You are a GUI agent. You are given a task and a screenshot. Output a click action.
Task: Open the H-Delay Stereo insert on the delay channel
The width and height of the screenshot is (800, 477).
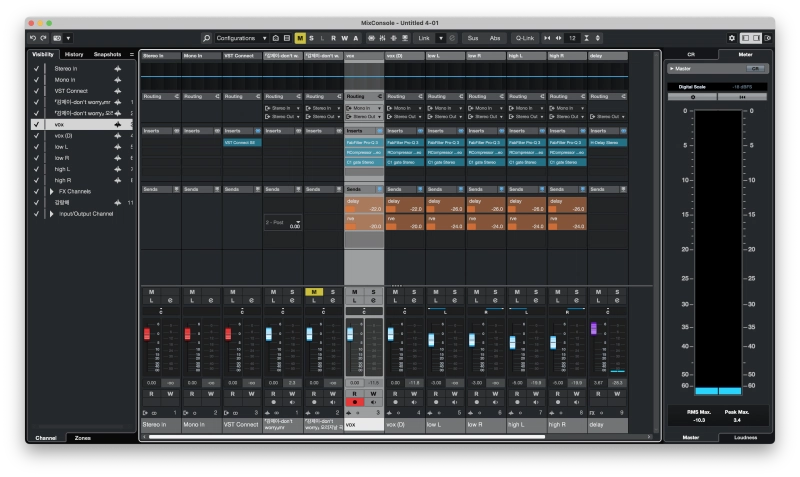[608, 143]
